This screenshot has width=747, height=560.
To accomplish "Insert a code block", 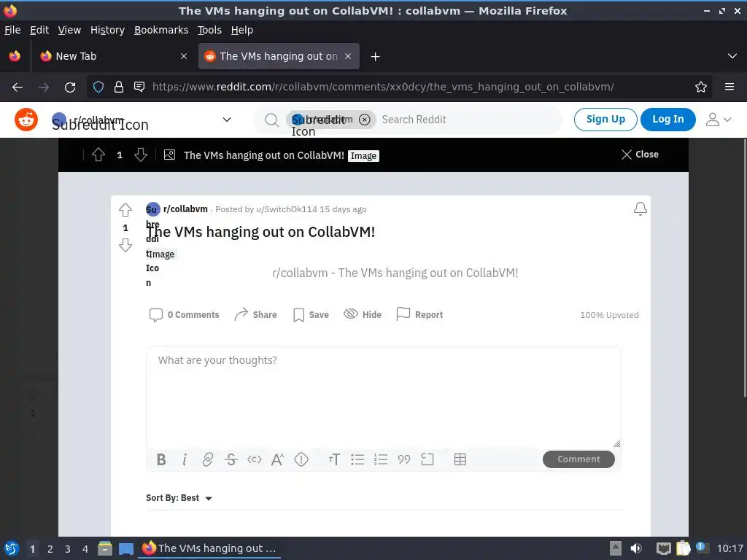I will pyautogui.click(x=427, y=459).
